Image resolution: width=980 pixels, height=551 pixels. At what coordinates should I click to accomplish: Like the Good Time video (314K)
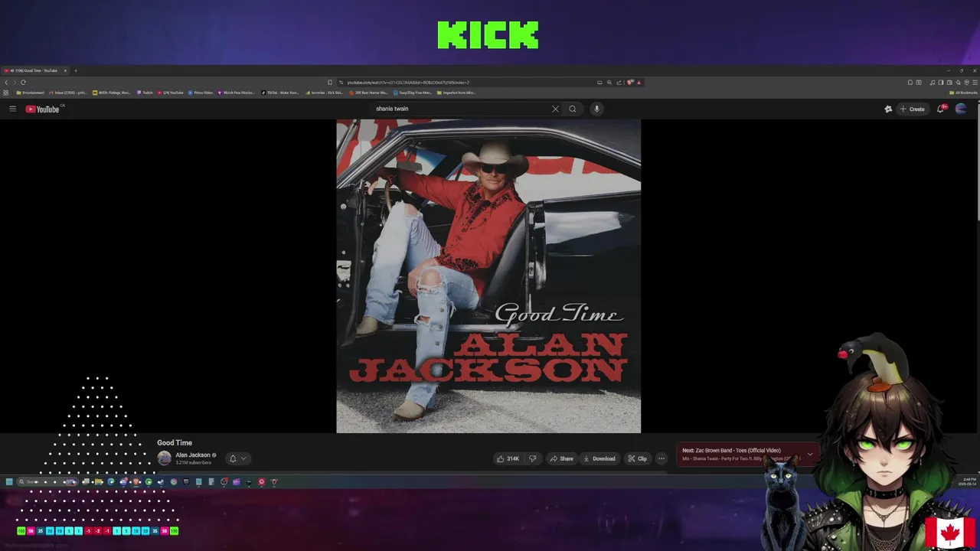click(x=507, y=458)
